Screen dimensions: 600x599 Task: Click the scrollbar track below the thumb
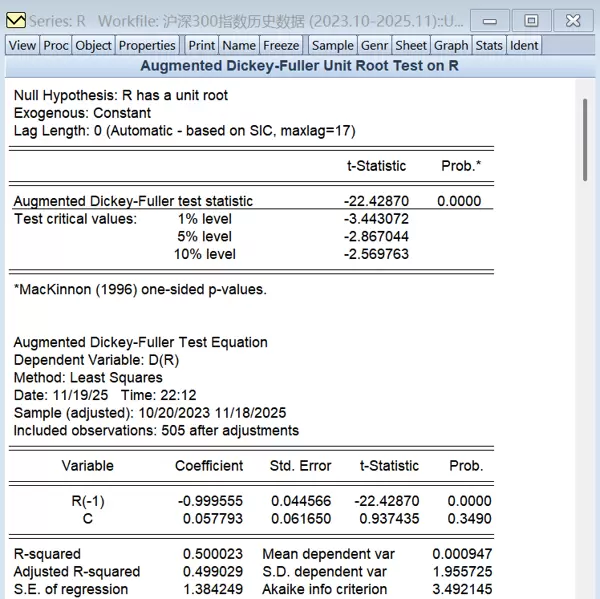click(x=586, y=400)
